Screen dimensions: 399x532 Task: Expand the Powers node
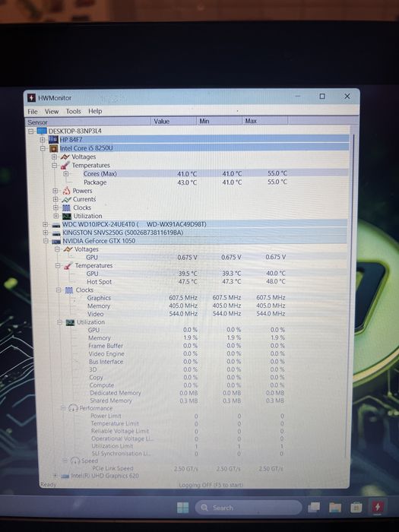55,191
